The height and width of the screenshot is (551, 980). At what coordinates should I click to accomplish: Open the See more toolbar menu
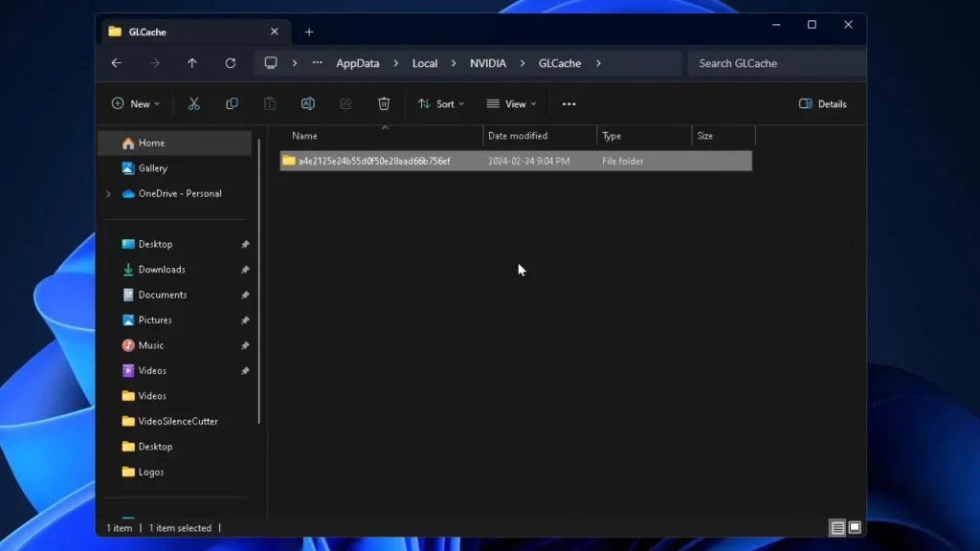[568, 103]
